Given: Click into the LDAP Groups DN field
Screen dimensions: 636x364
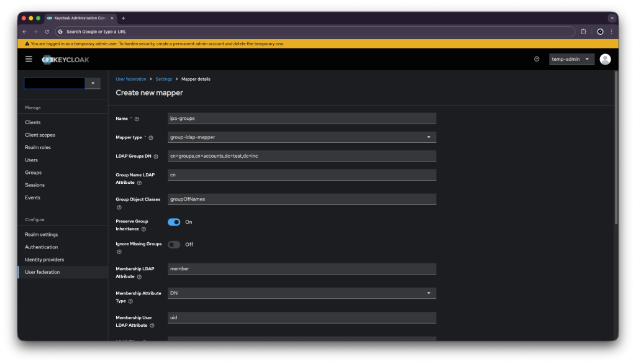Looking at the screenshot, I should (302, 156).
